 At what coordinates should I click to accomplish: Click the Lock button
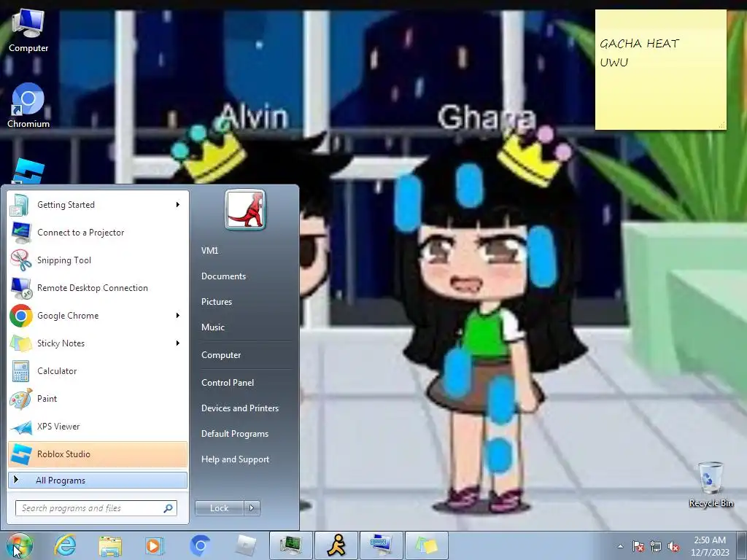coord(220,508)
